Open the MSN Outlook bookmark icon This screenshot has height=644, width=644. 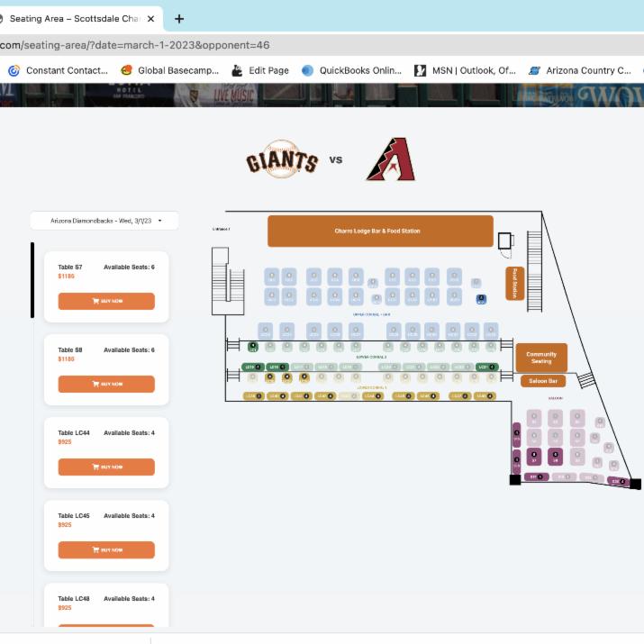(420, 70)
